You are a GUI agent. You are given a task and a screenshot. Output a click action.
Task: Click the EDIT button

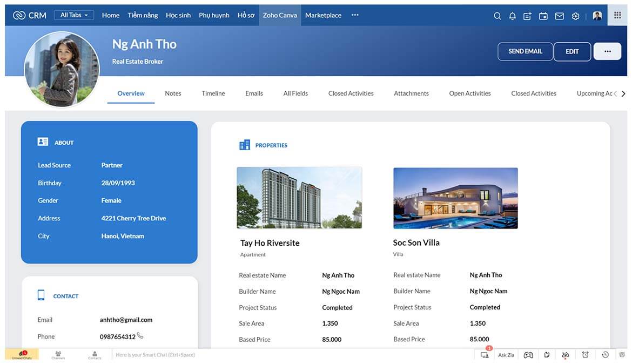coord(572,51)
